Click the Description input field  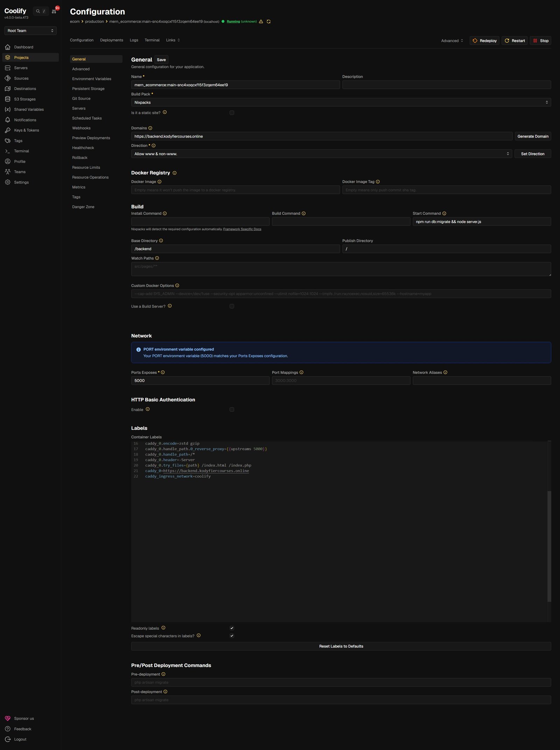click(447, 85)
